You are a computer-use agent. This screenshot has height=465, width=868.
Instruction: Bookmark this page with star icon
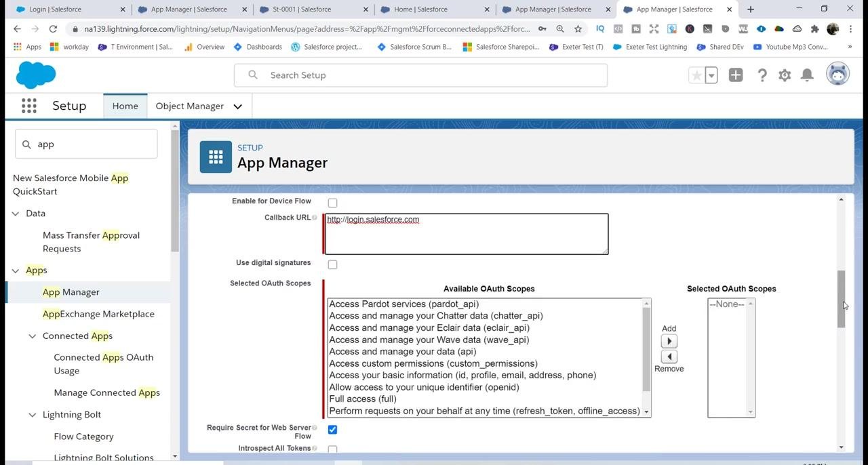pos(578,29)
